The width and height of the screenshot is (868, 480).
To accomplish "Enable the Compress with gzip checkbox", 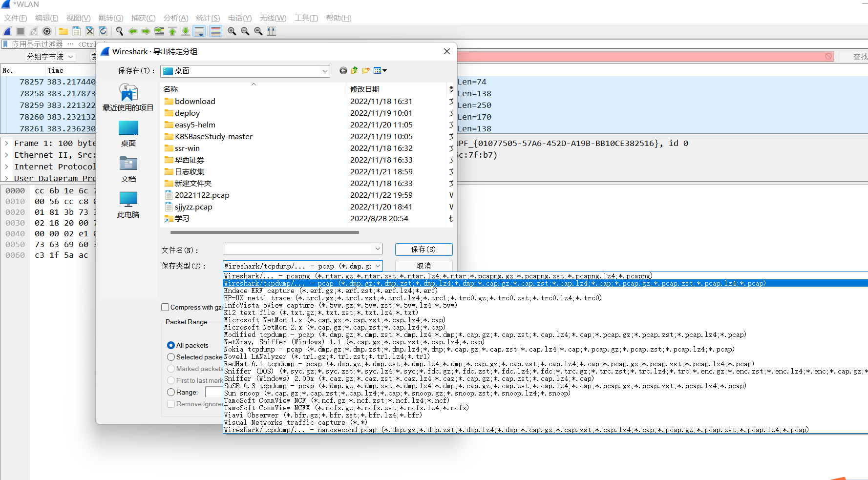I will coord(165,307).
